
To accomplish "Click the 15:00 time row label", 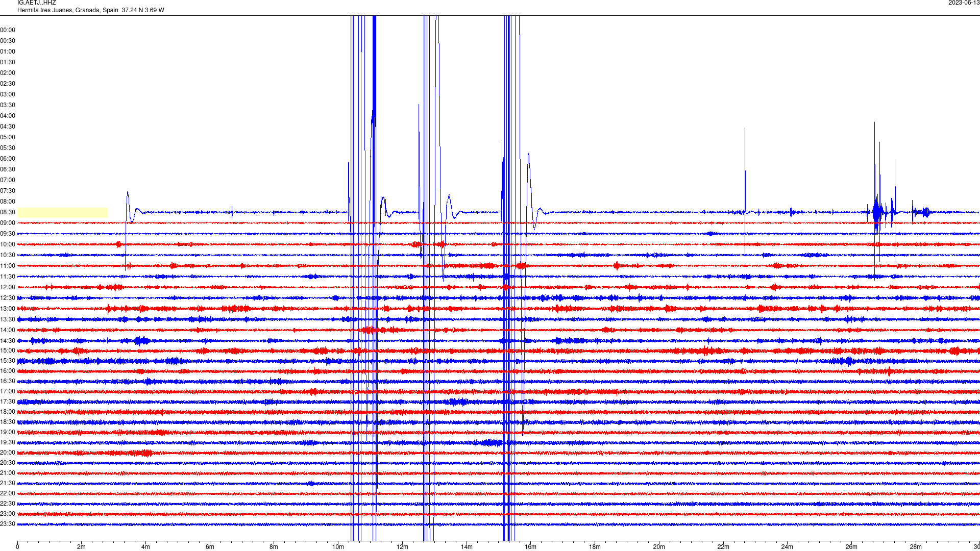I will point(8,350).
